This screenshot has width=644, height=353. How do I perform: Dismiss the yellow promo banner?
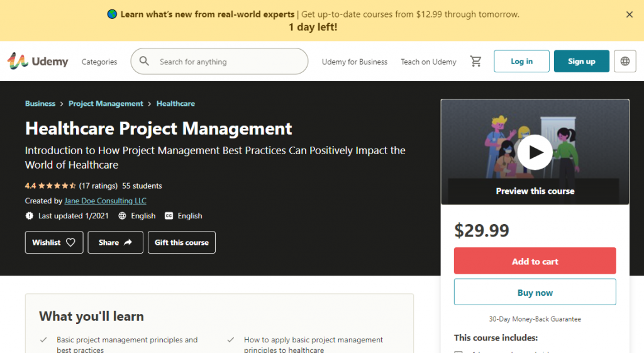[x=630, y=14]
